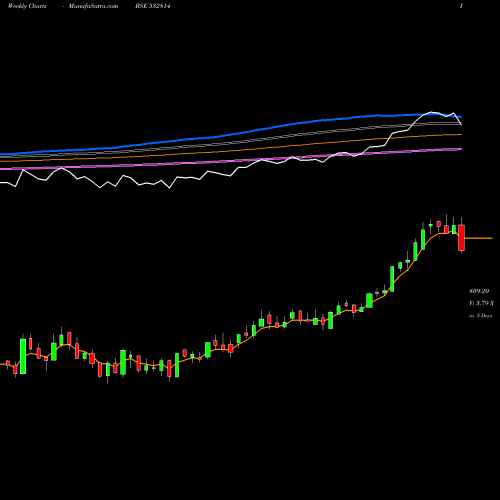Click the '809.20' price value
The image size is (500, 500).
479,291
